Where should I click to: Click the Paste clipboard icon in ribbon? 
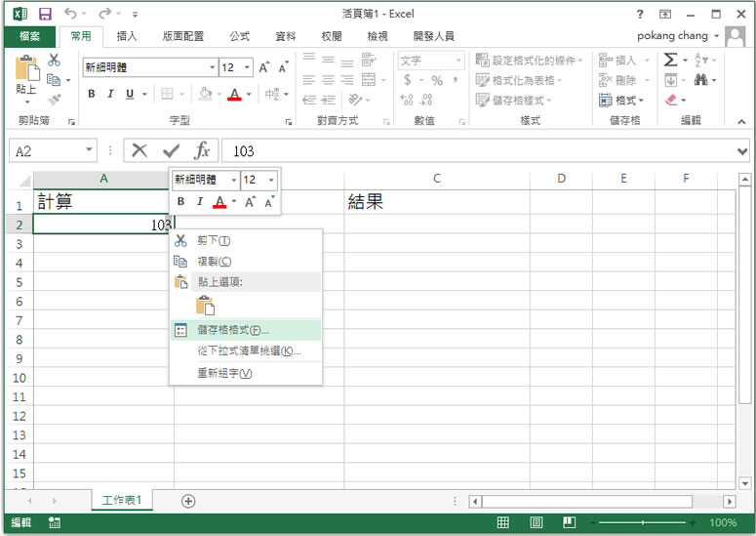click(27, 67)
